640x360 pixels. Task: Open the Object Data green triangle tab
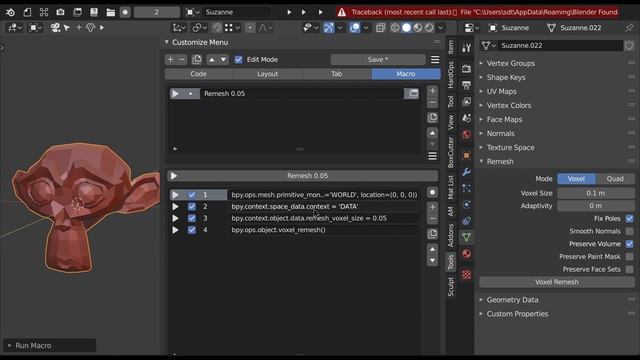coord(466,237)
